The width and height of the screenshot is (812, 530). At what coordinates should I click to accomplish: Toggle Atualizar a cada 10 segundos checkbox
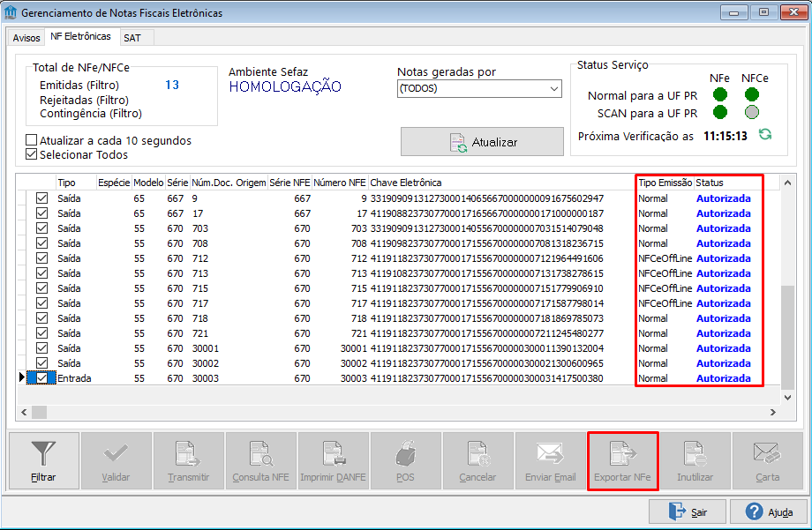point(32,140)
